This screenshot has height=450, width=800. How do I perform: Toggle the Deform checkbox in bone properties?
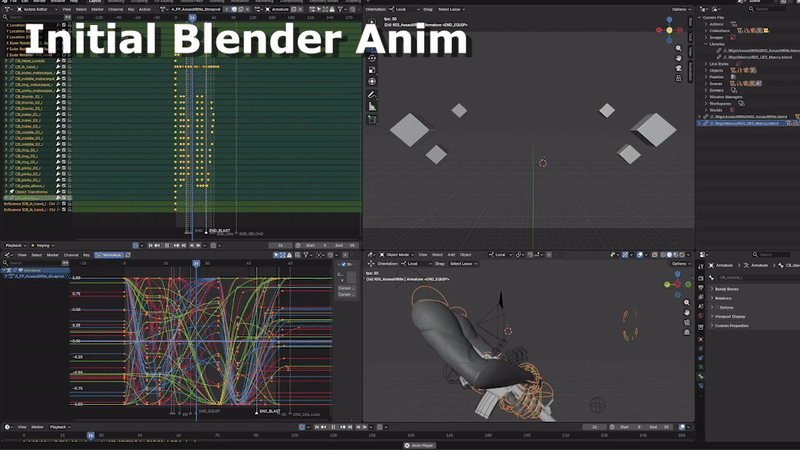click(717, 308)
